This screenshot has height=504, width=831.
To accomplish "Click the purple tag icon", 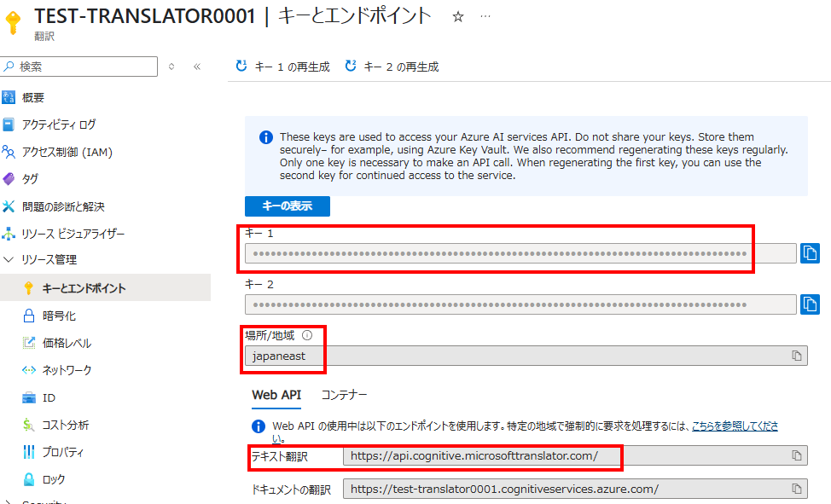I will (x=9, y=179).
